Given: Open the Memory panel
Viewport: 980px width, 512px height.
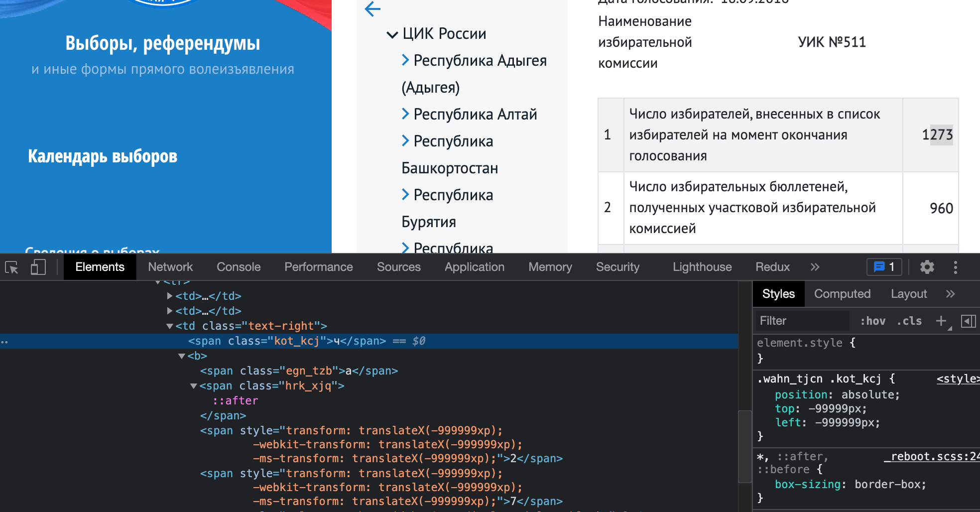Looking at the screenshot, I should point(550,267).
